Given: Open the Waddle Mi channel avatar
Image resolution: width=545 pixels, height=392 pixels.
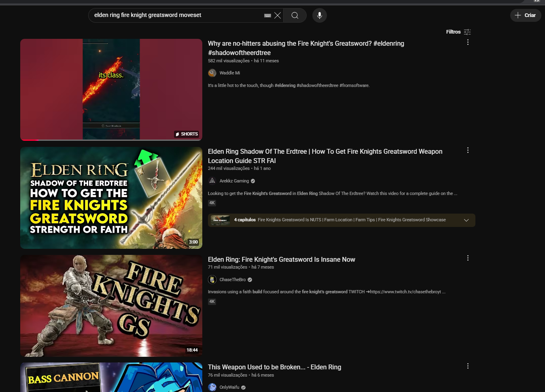Looking at the screenshot, I should pyautogui.click(x=212, y=73).
